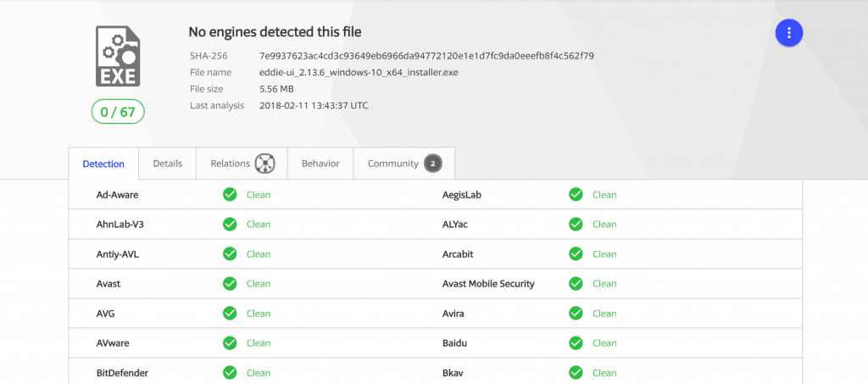Click the green check for ALYac
This screenshot has height=384, width=868.
pyautogui.click(x=576, y=224)
